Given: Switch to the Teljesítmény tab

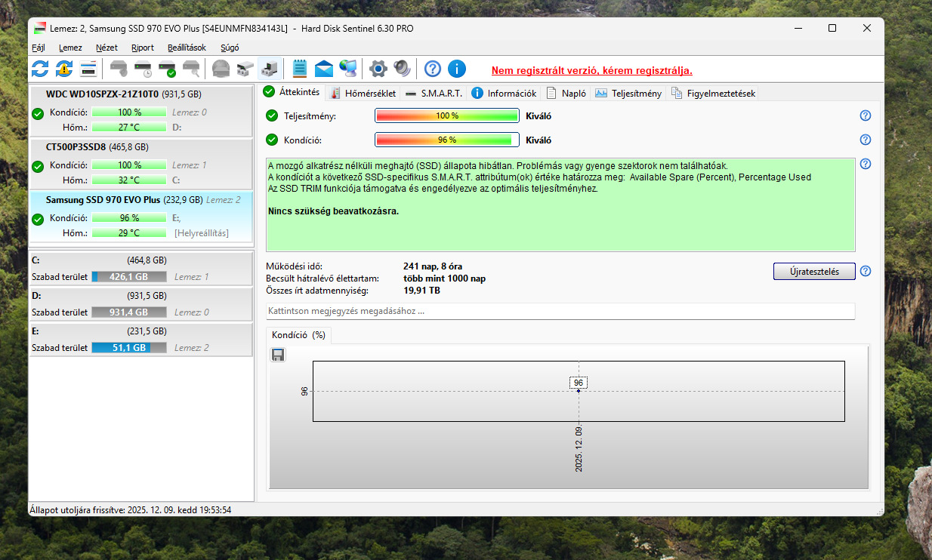Looking at the screenshot, I should tap(628, 94).
